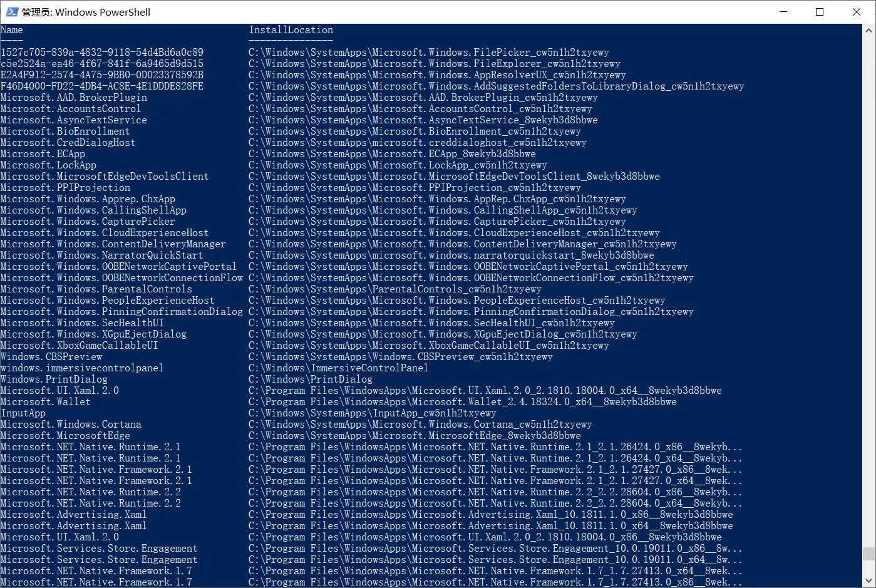
Task: Click the UI.Xaml.2.0_2.1810.18004.0_x64 install path
Action: (485, 391)
